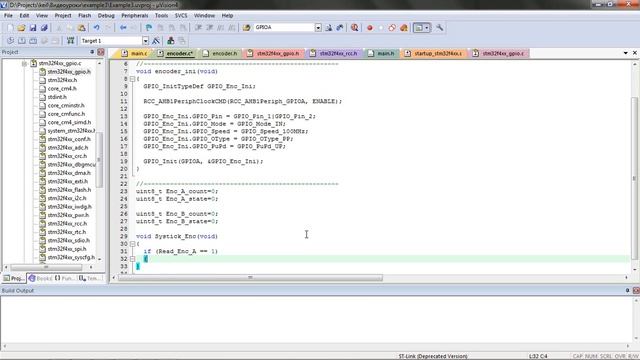Click the editor vertical scrollbar thumb
Viewport: 640px width, 360px height.
coord(634,178)
